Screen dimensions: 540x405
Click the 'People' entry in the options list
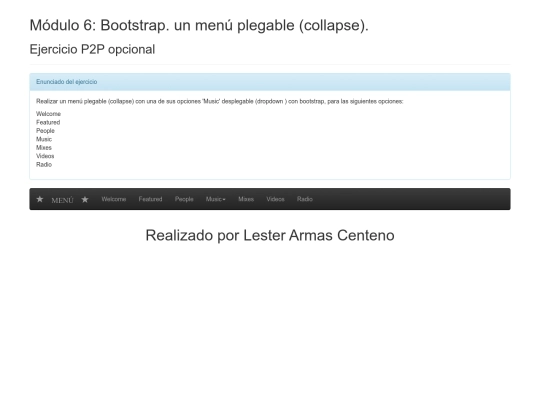(x=45, y=131)
